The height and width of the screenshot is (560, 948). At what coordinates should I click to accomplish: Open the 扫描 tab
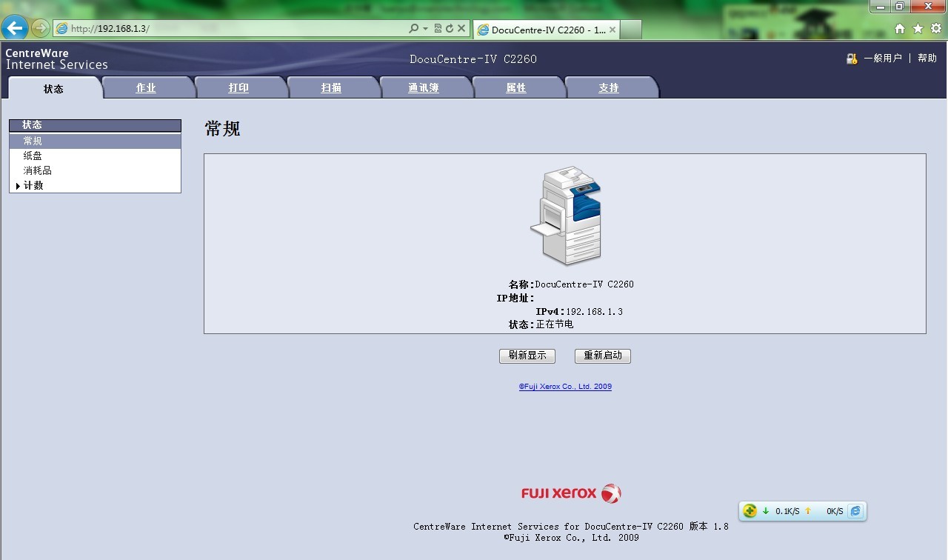point(331,87)
